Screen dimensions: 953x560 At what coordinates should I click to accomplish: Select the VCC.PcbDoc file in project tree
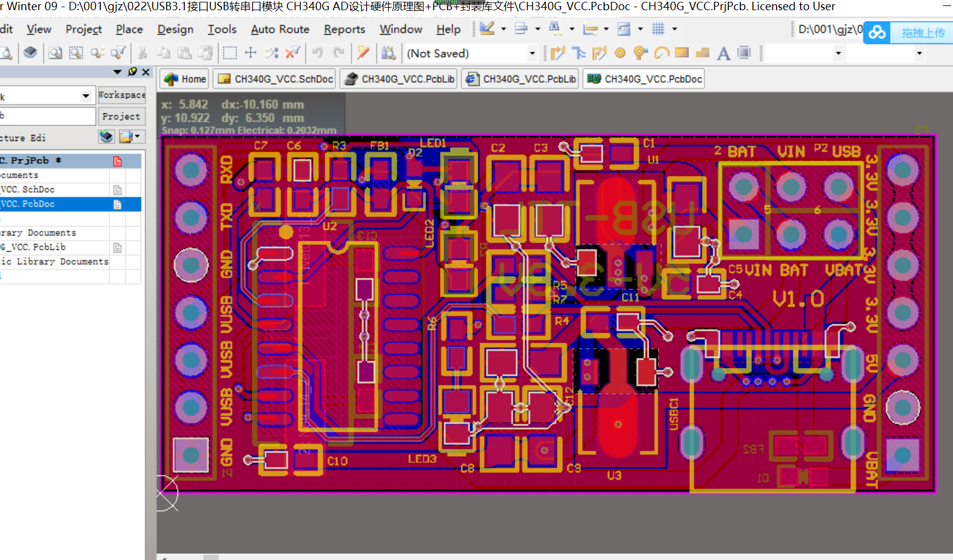70,204
